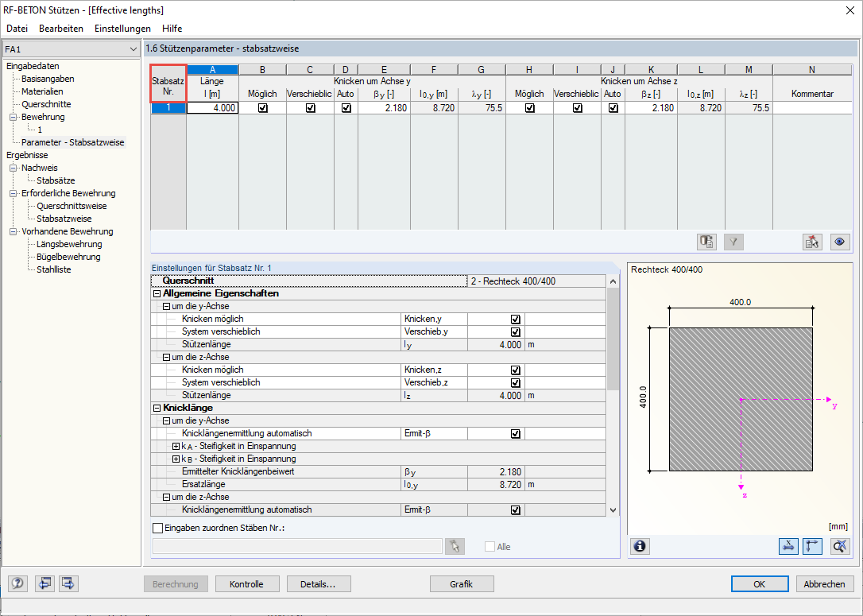Uncheck 'Auto' for axis y in table row 1
The width and height of the screenshot is (863, 616).
point(346,108)
